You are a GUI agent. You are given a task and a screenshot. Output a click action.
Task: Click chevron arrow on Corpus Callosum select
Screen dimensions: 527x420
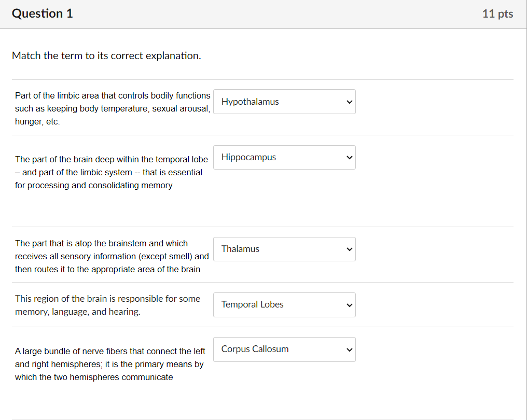(350, 350)
